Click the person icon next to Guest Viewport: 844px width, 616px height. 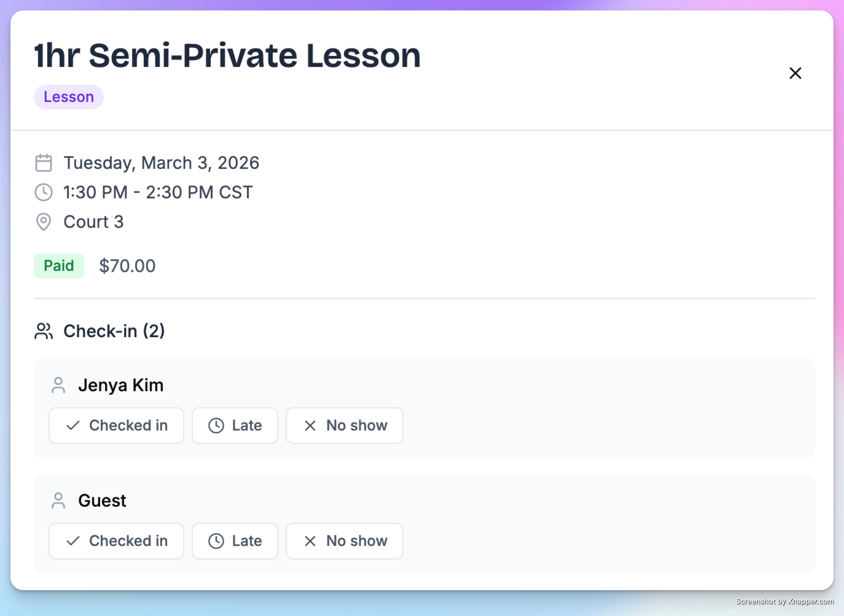click(58, 501)
